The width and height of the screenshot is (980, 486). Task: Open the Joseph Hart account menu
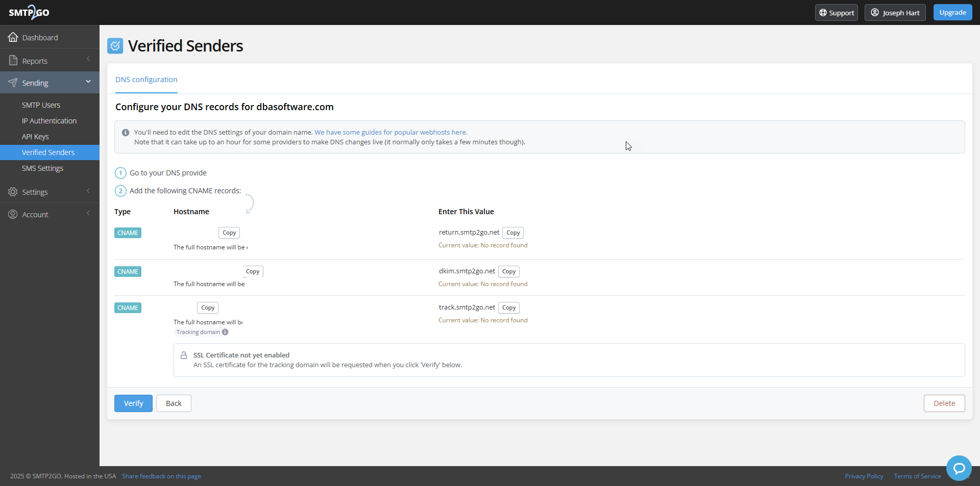tap(895, 12)
